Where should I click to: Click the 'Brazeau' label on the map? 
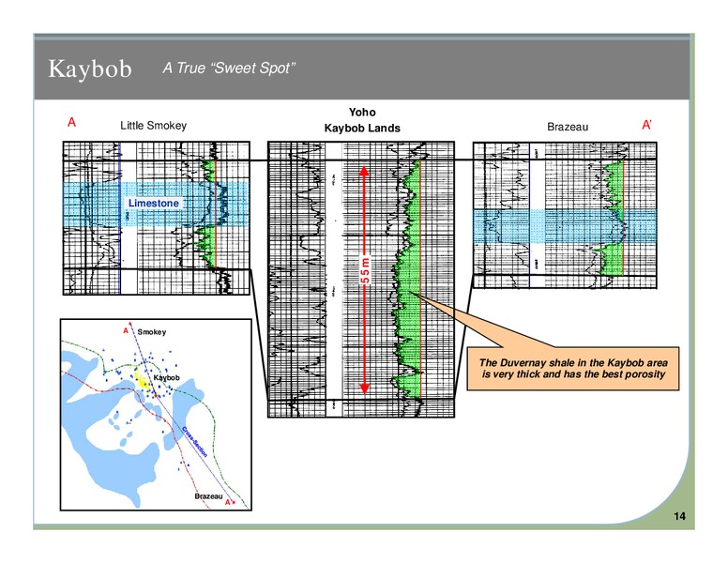click(208, 496)
